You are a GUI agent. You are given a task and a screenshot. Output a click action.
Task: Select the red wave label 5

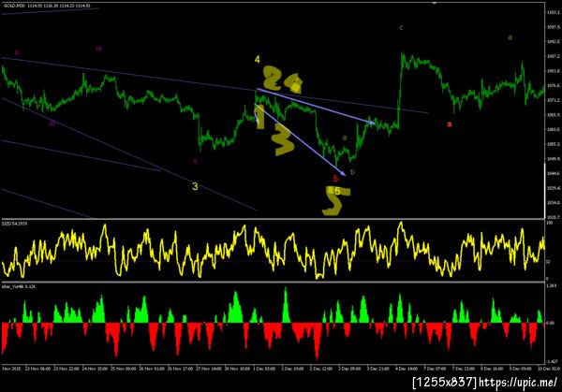tap(335, 179)
